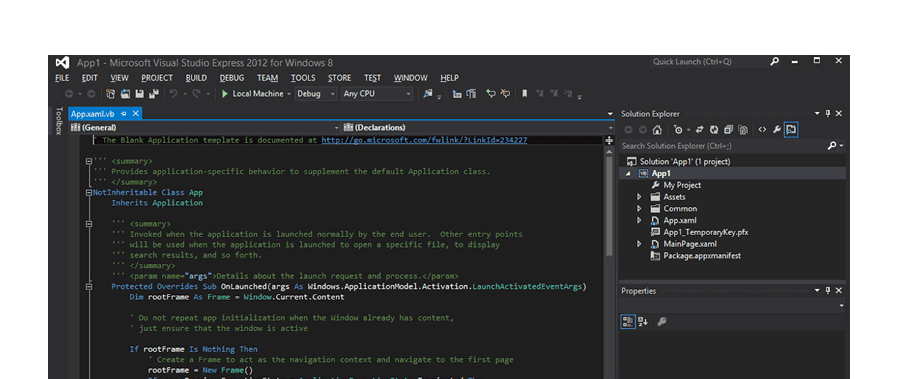The image size is (897, 379).
Task: Close the App.xaml.vb tab
Action: (x=136, y=114)
